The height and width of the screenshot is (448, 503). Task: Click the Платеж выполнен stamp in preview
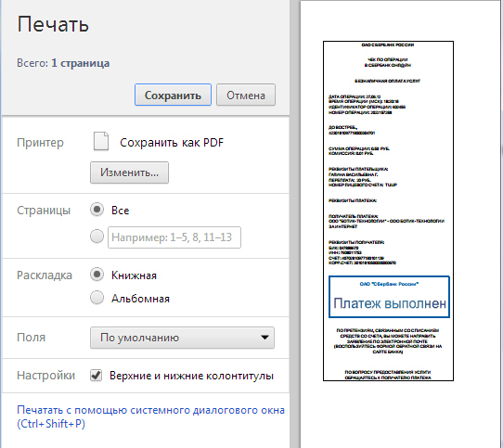tap(389, 297)
